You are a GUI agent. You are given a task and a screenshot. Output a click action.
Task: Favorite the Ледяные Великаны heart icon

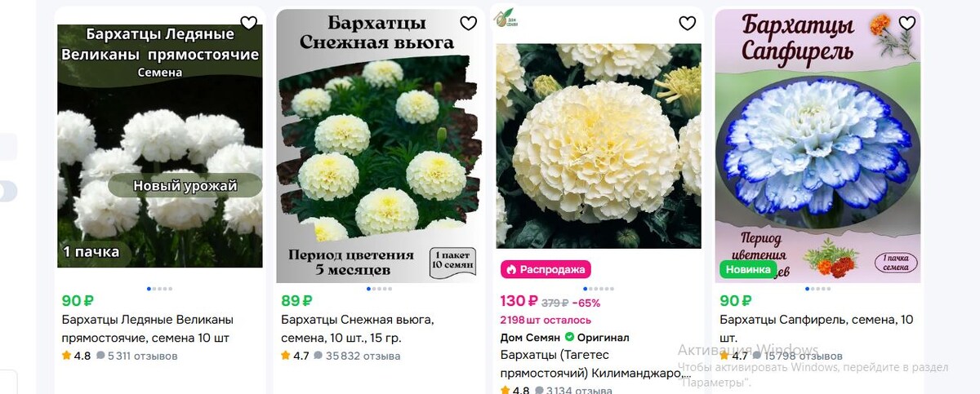pyautogui.click(x=249, y=23)
